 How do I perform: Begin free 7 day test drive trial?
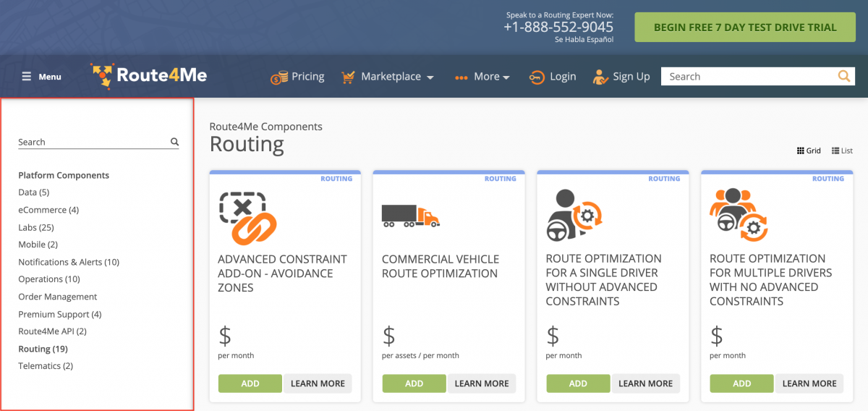[x=745, y=27]
